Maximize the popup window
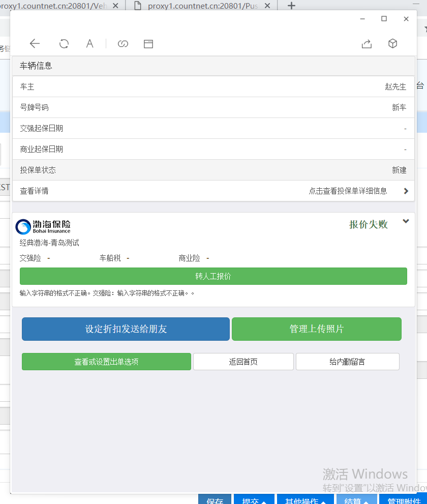Screen dimensions: 427x504 click(384, 19)
